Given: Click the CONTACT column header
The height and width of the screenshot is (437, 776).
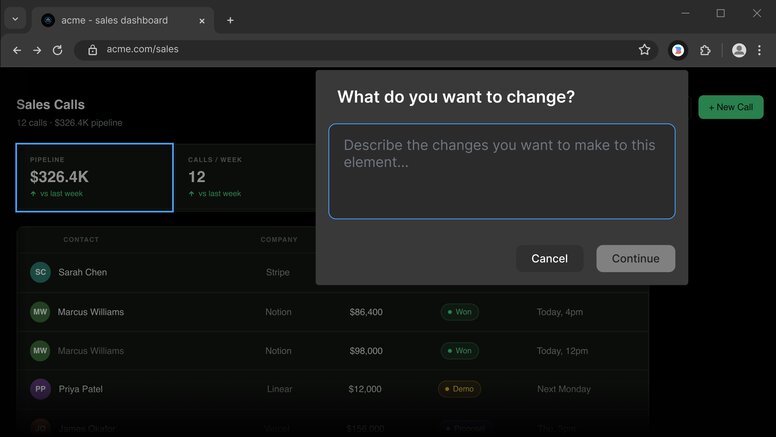Looking at the screenshot, I should [x=81, y=240].
